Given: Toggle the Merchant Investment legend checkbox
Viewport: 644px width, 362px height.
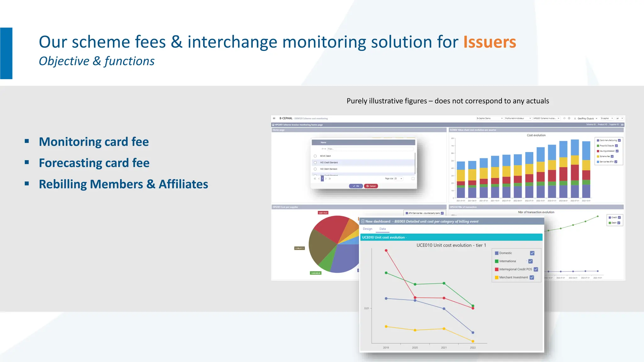Looking at the screenshot, I should (532, 277).
